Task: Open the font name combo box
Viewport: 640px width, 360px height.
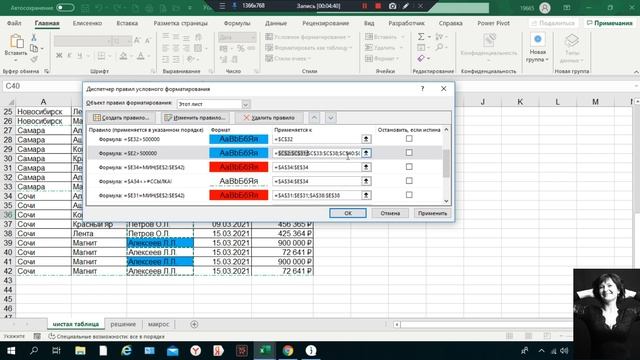Action: coord(82,41)
